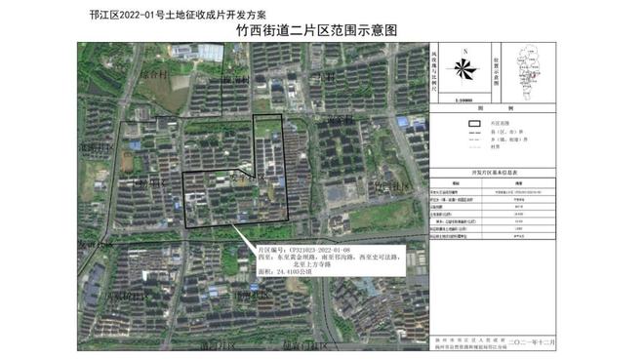This screenshot has width=644, height=359.
Task: Click the red highlighted marker in the inset map
Action: point(534,75)
